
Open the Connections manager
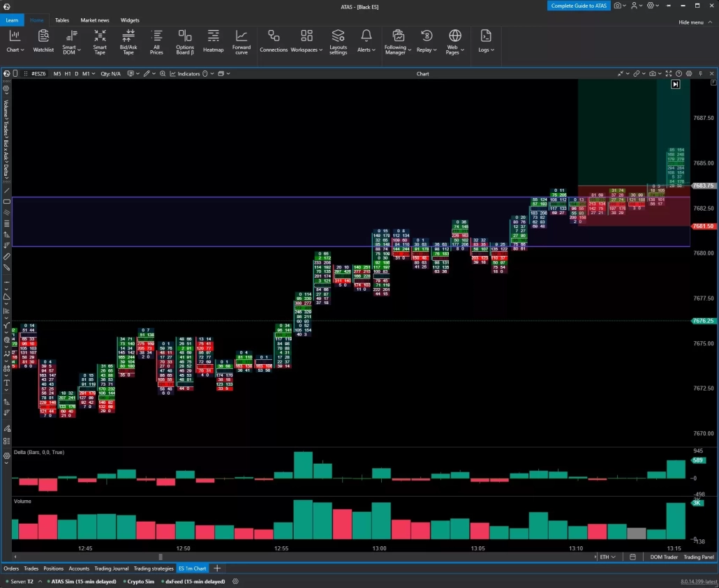pyautogui.click(x=274, y=41)
